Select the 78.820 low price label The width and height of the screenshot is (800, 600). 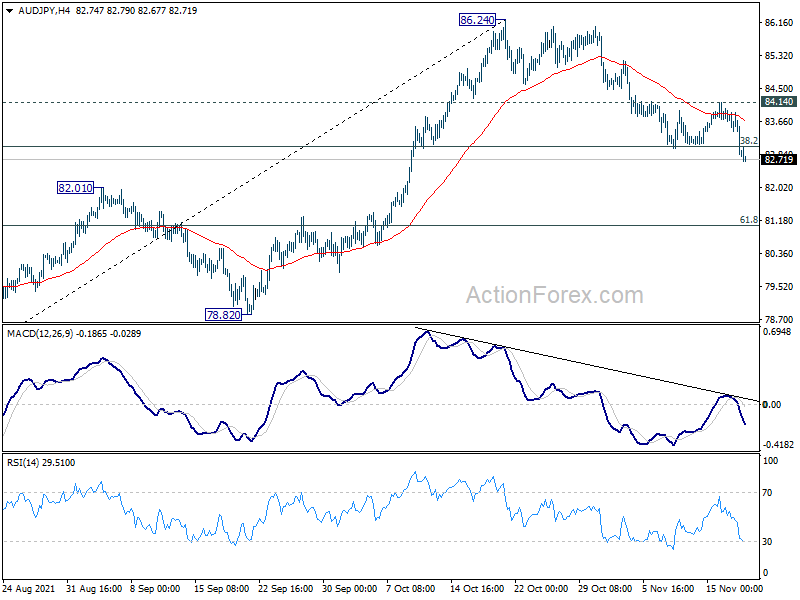[223, 315]
